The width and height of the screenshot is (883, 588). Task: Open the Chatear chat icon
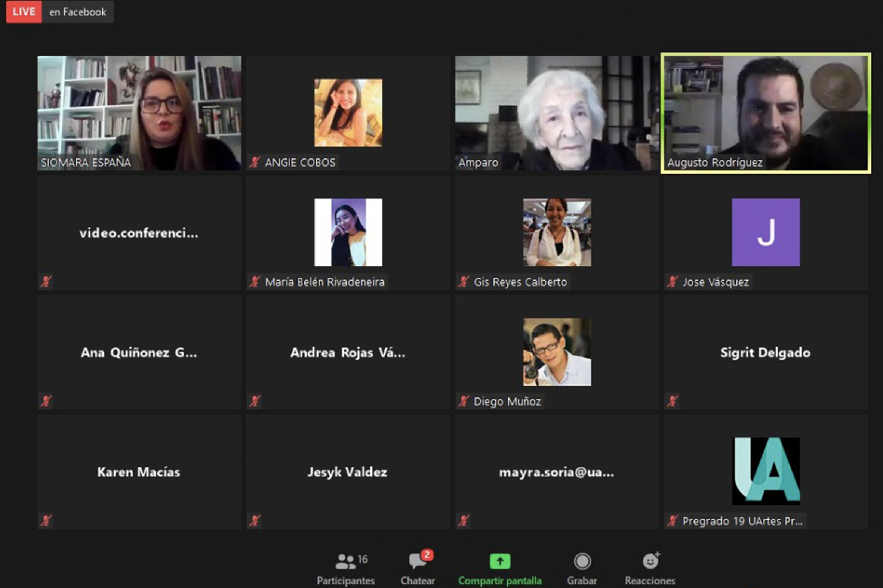(x=417, y=561)
